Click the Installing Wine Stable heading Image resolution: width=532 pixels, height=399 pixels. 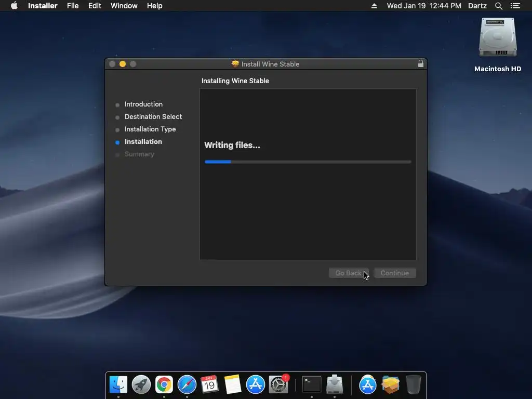(235, 81)
